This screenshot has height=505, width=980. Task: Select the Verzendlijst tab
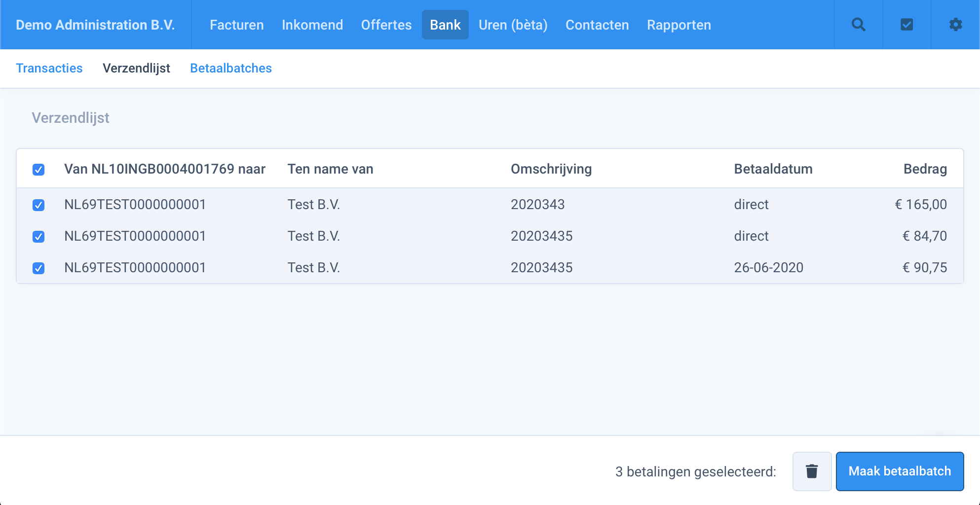[x=136, y=68]
